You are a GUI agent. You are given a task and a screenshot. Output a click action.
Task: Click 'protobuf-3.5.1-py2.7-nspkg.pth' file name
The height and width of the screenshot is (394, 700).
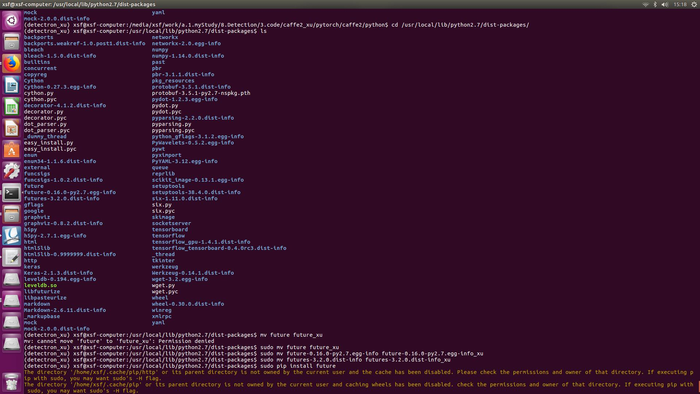(x=201, y=93)
